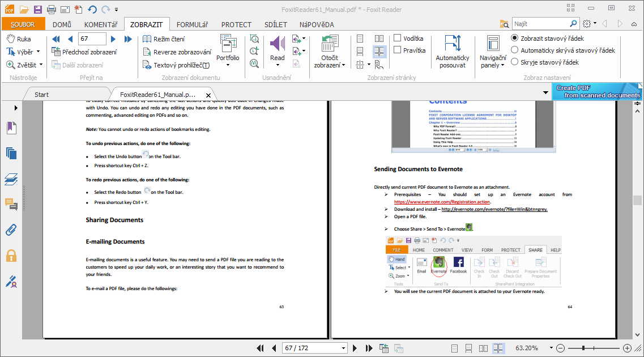Open the Portfolio dropdown

pos(228,65)
